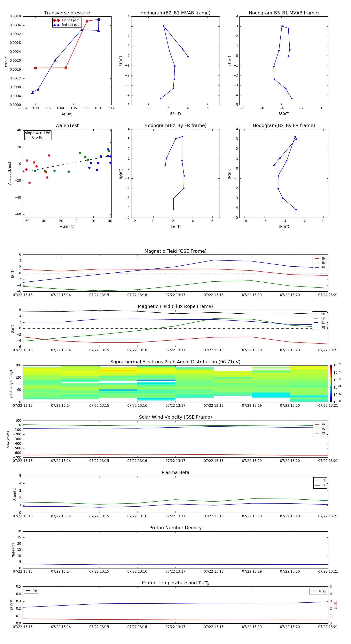Click the "V_A(km/s)" x-axis label

point(67,227)
